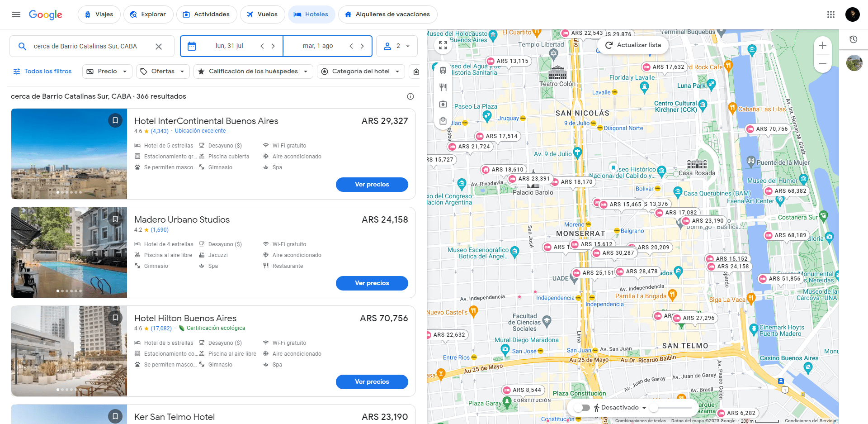The height and width of the screenshot is (424, 868).
Task: Click Actualizar lista on the map
Action: [x=633, y=45]
